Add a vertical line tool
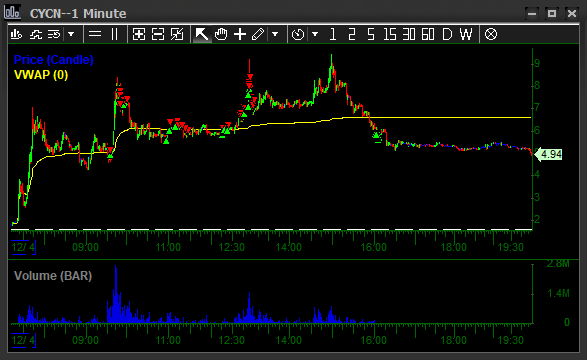The image size is (587, 360). 115,34
